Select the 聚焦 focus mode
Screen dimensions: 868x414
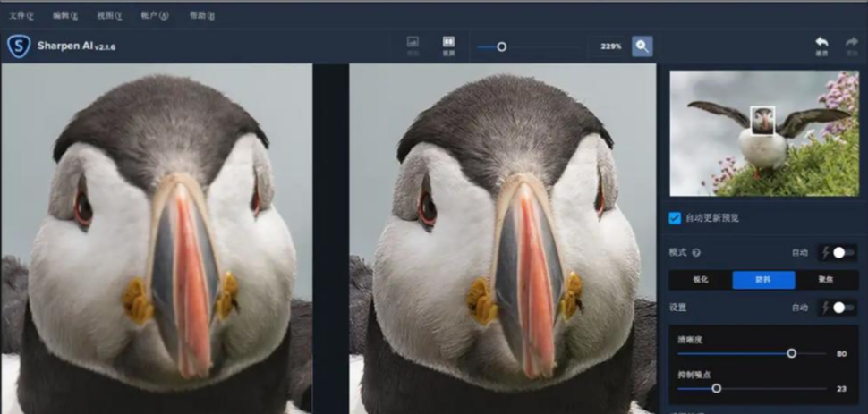(827, 280)
